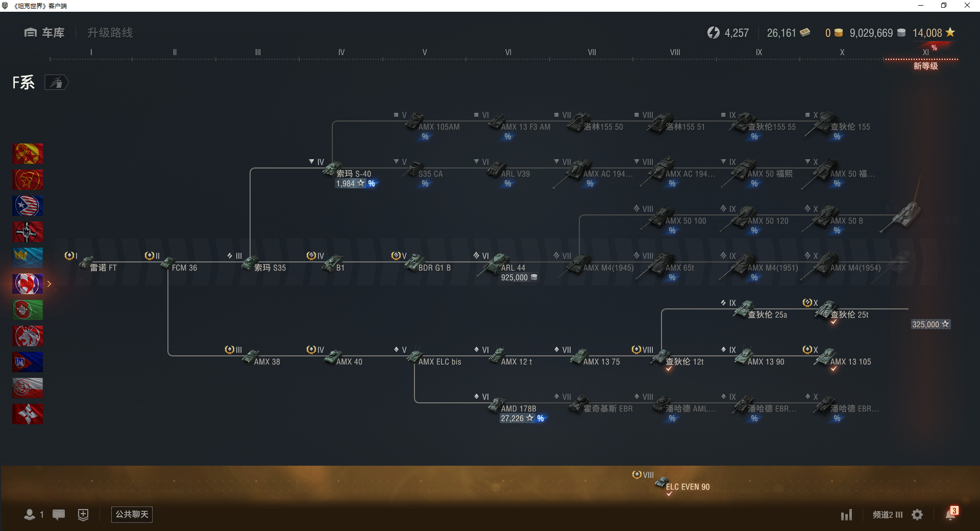The height and width of the screenshot is (531, 980).
Task: Click the 14,008 free experience star balance
Action: click(934, 33)
